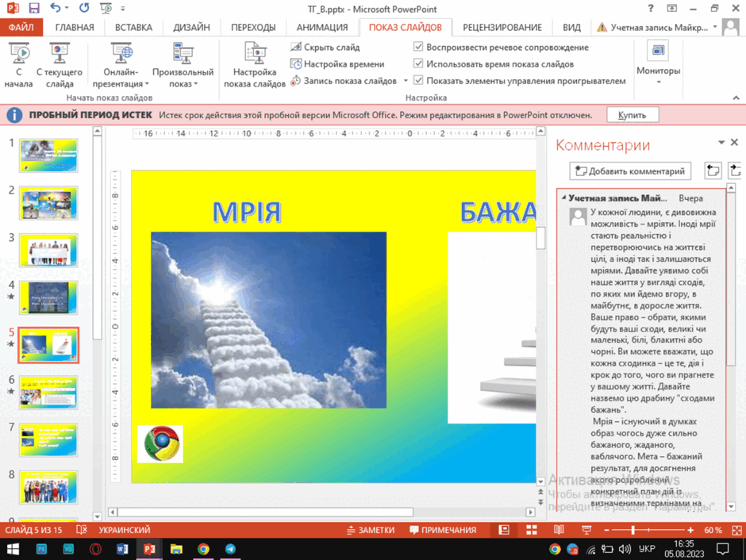Image resolution: width=746 pixels, height=560 pixels.
Task: Close the Комментарии pane
Action: (x=735, y=142)
